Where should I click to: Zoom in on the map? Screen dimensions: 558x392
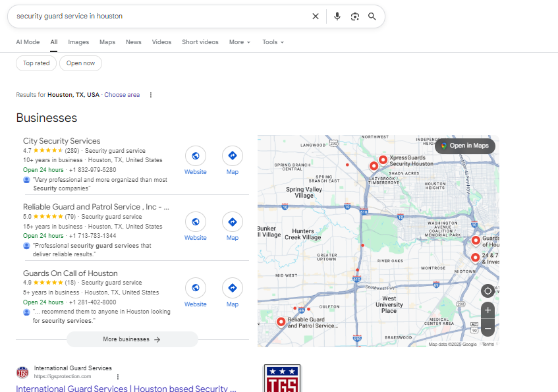[x=488, y=310]
